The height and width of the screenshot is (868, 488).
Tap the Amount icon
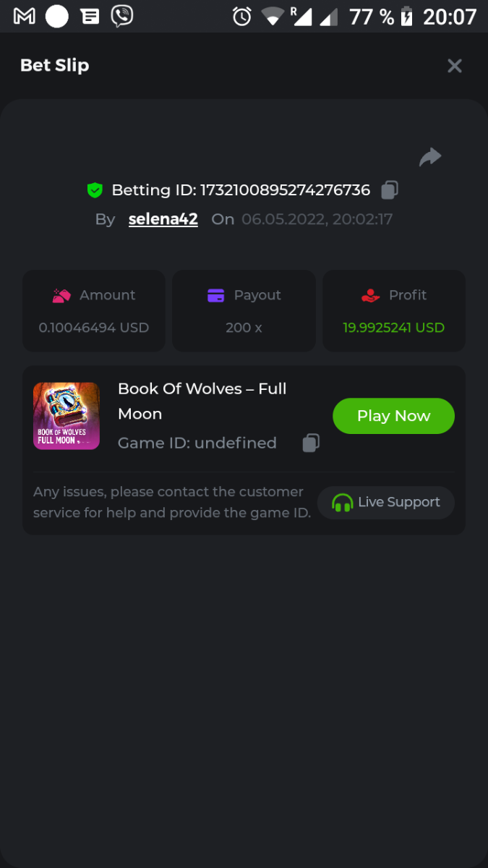61,295
